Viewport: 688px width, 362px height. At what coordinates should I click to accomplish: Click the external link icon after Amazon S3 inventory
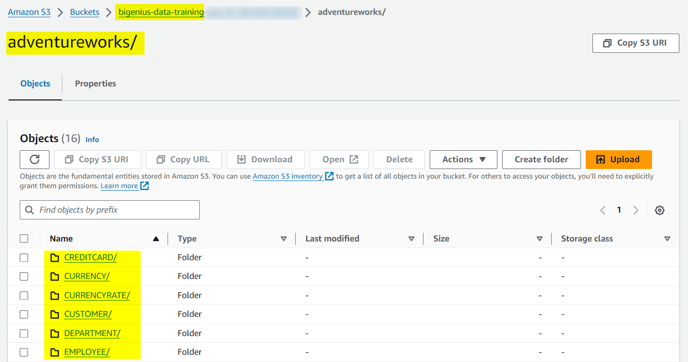pos(329,176)
